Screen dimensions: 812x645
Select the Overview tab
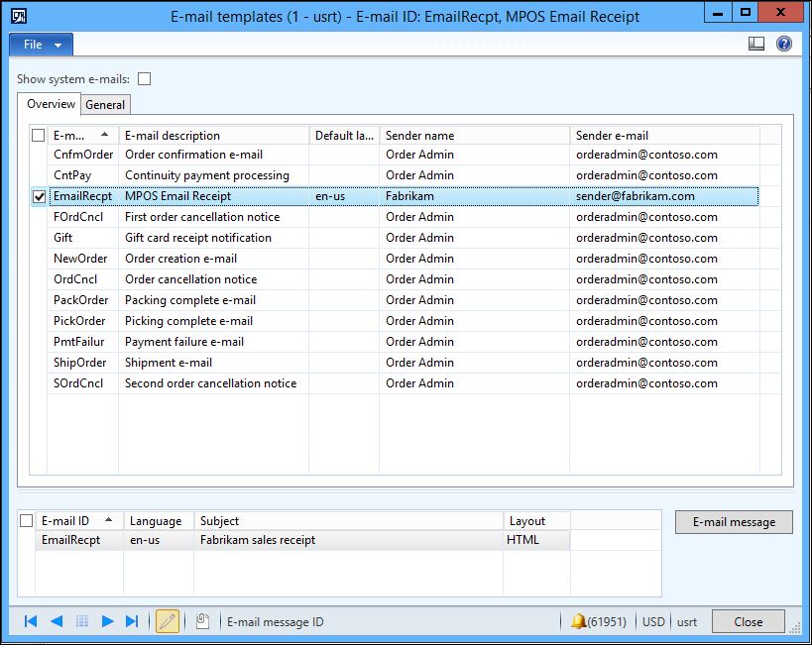(50, 104)
